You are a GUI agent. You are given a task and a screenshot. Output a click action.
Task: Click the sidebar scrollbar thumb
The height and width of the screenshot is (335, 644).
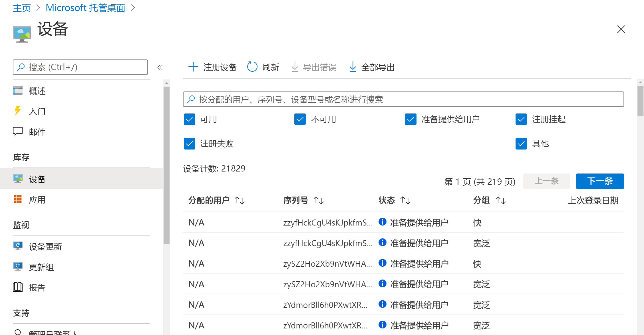click(x=167, y=165)
